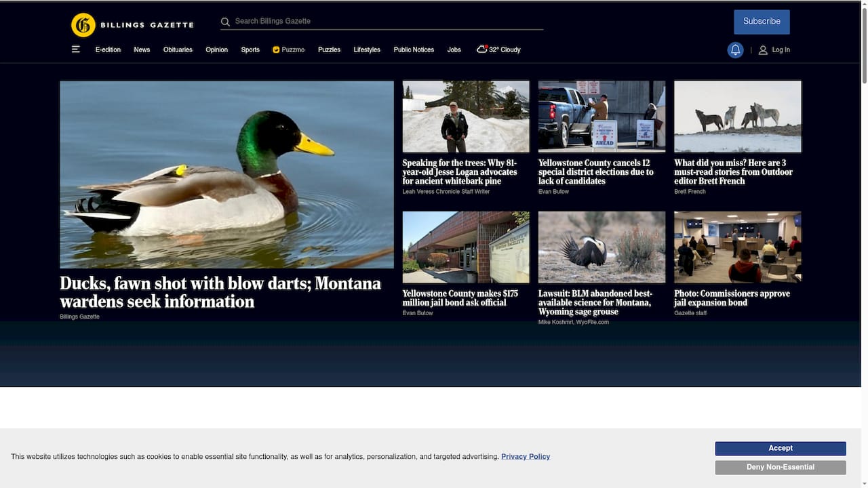This screenshot has height=488, width=868.
Task: Read the sage grouse lawsuit story
Action: pos(594,302)
